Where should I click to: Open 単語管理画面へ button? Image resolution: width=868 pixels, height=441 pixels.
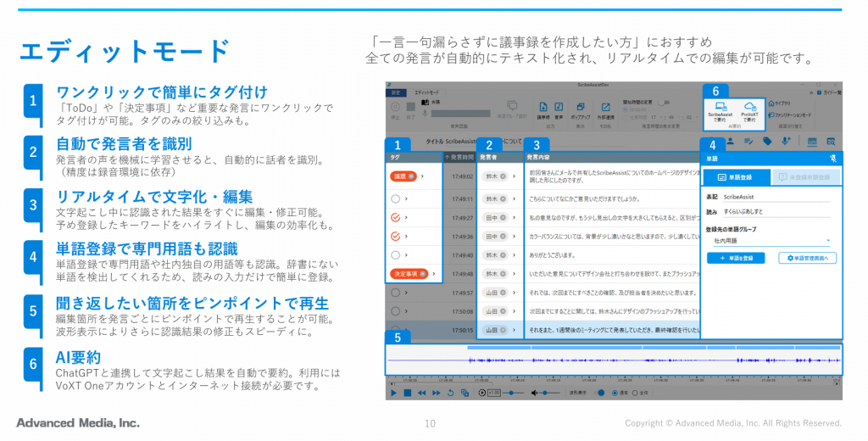click(808, 258)
